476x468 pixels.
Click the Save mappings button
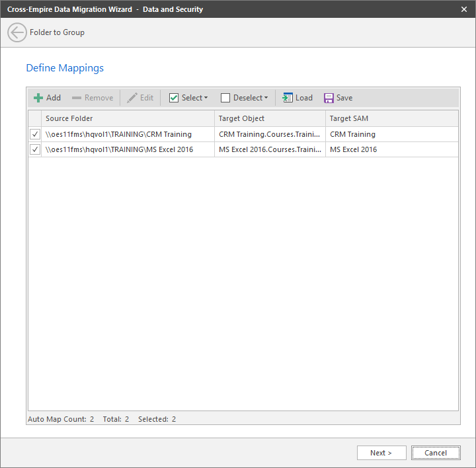(338, 98)
